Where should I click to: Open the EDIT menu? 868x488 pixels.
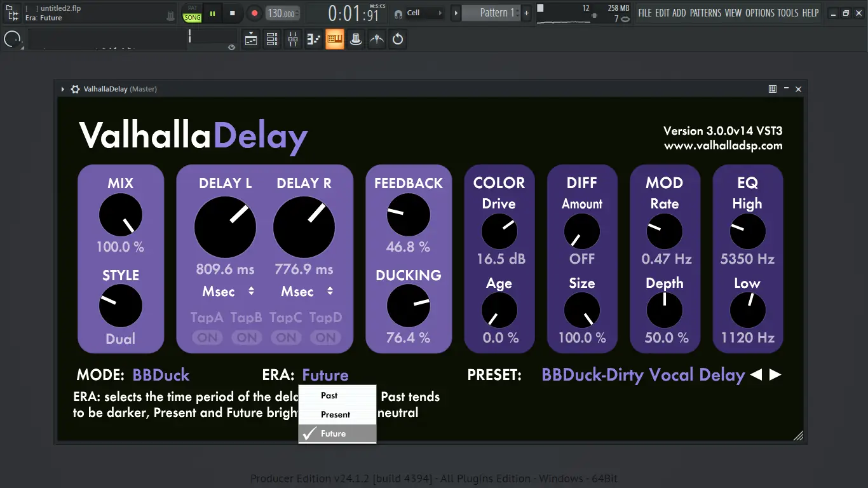click(x=663, y=13)
